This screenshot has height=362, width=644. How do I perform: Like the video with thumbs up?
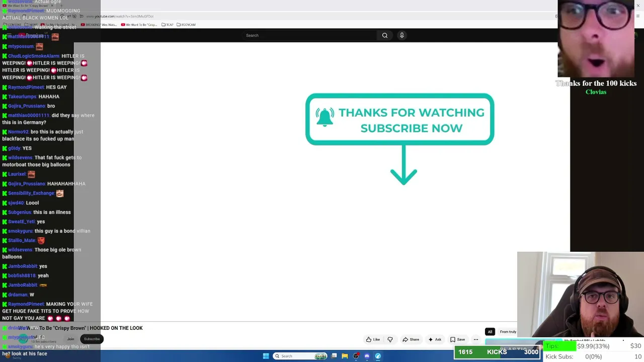(373, 339)
